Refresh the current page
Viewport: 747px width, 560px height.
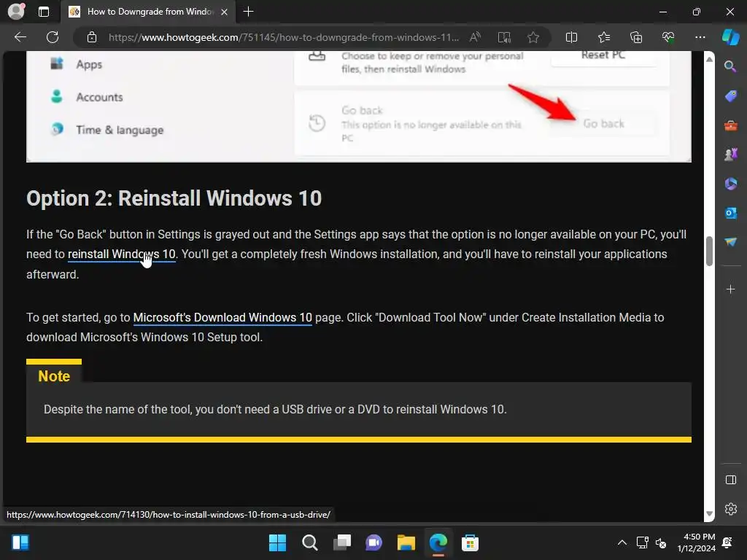(x=53, y=37)
